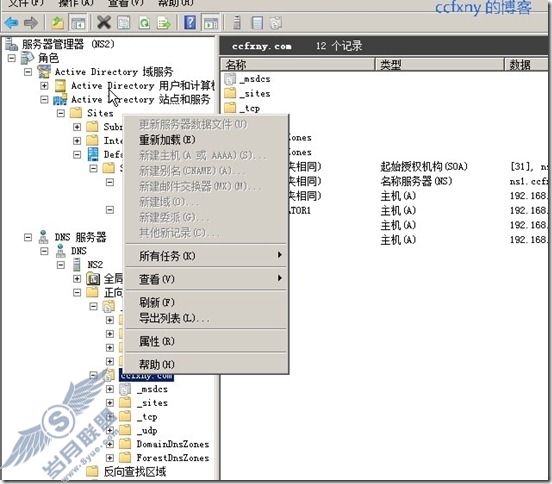Select Active Directory 用户和计算机 node
552x484 pixels.
click(x=143, y=86)
